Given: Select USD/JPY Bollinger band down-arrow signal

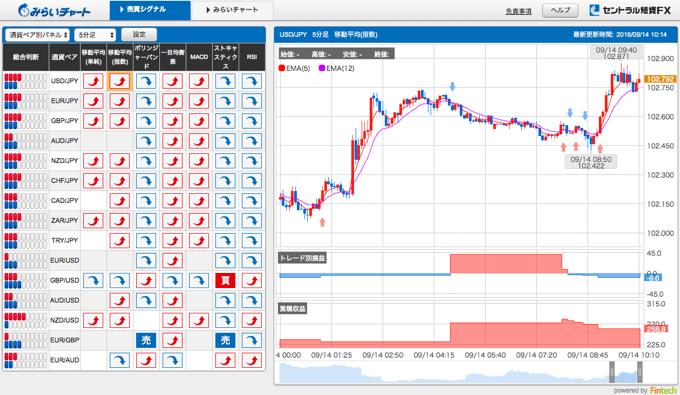Looking at the screenshot, I should 146,81.
